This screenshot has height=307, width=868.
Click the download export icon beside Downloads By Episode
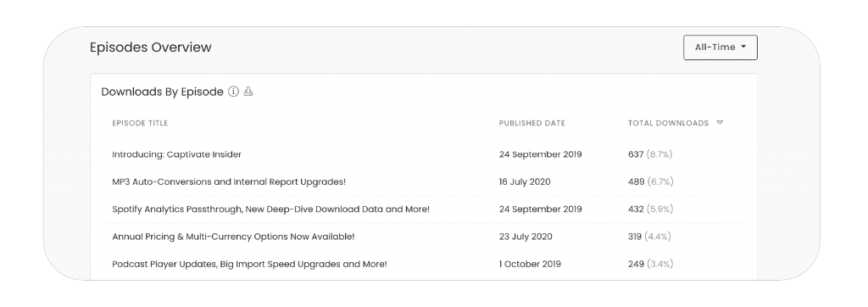[x=248, y=92]
